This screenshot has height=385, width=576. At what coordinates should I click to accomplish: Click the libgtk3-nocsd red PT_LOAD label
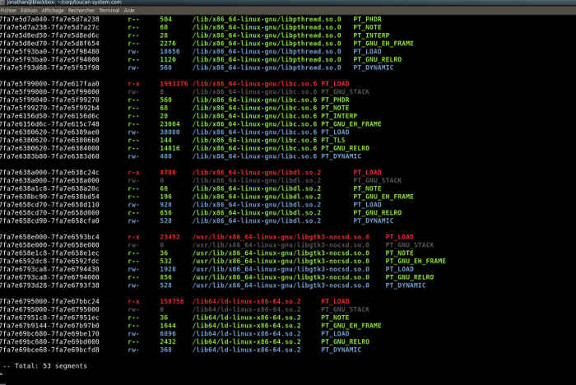(399, 237)
